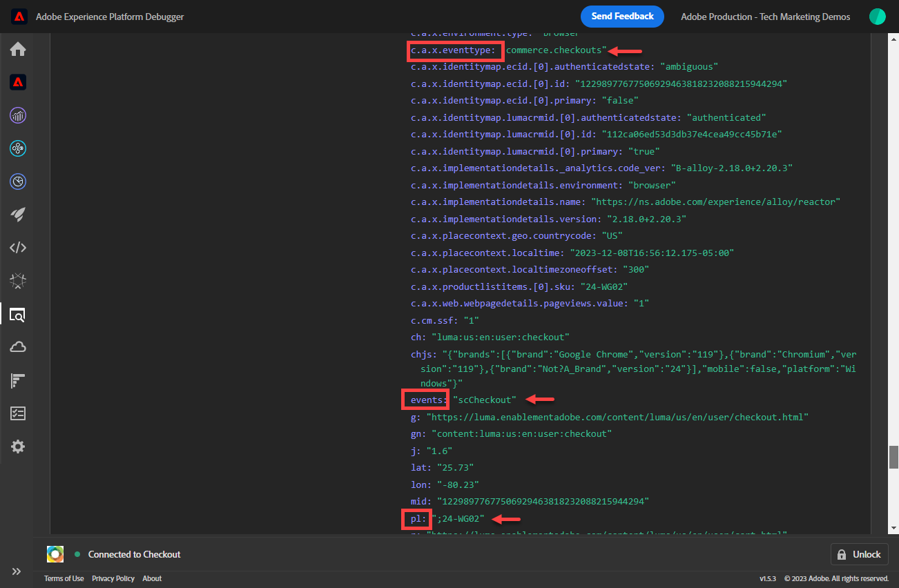Screen dimensions: 899x588
Task: Open the Auditor checklist sidebar icon
Action: [18, 413]
